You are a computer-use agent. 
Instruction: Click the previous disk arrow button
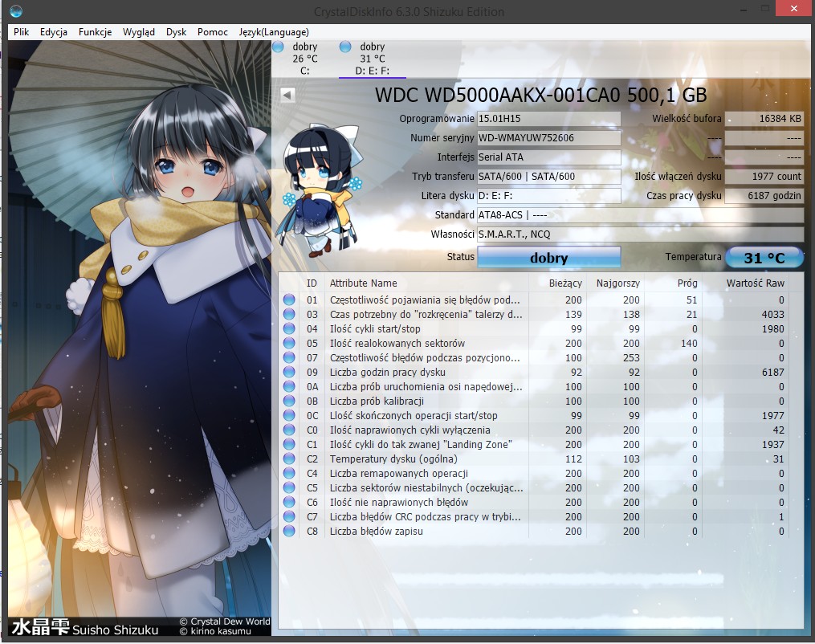pyautogui.click(x=287, y=95)
